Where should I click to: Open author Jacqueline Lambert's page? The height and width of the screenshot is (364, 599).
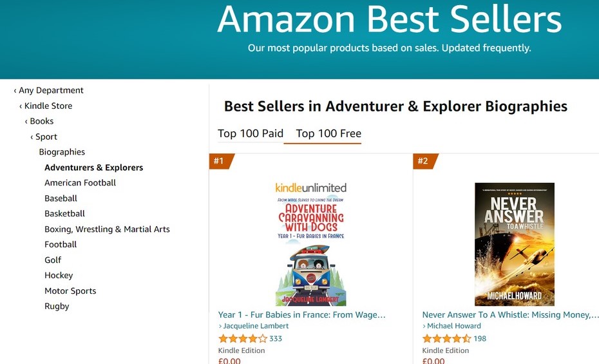(x=256, y=326)
